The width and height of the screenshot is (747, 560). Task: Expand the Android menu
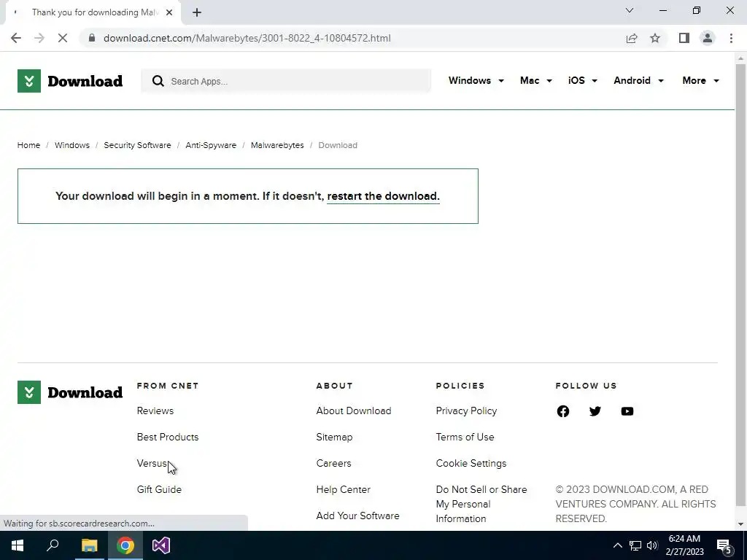638,80
